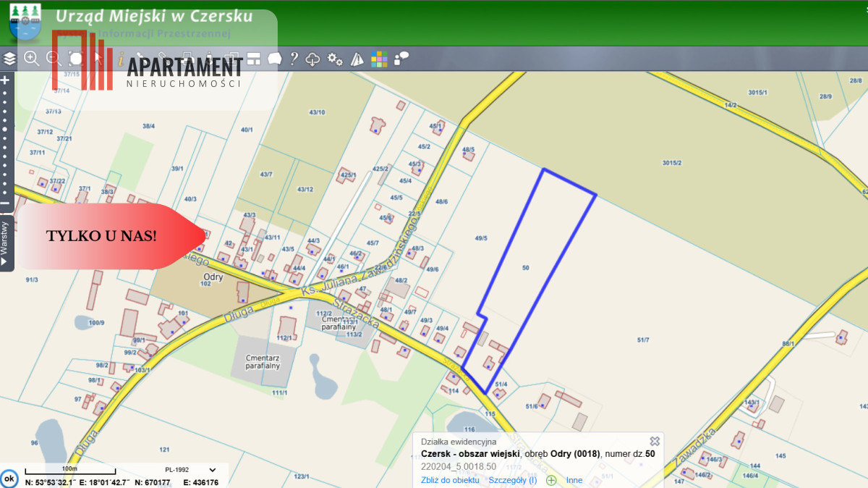
Task: Click the panel layout toolbar icon
Action: click(253, 59)
